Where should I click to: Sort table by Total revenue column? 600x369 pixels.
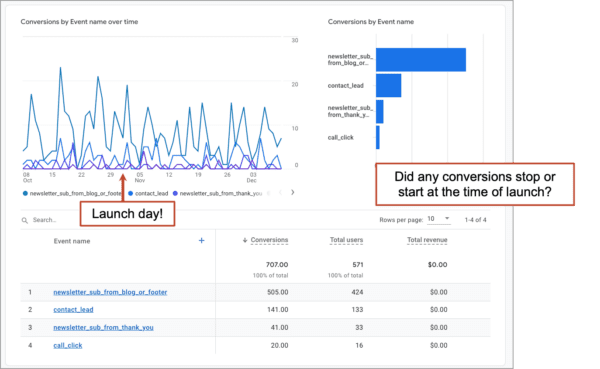(x=427, y=240)
